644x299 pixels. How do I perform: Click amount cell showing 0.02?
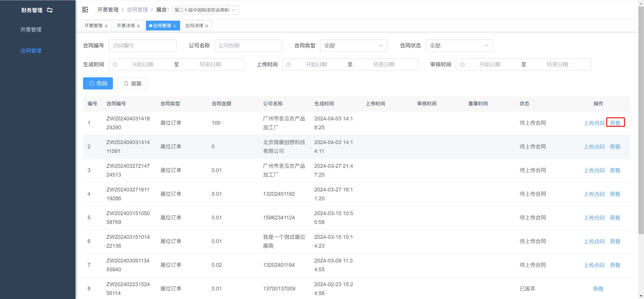pos(217,265)
